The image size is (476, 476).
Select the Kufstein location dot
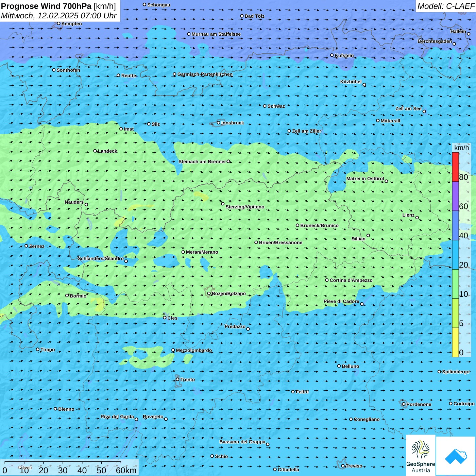tap(332, 55)
